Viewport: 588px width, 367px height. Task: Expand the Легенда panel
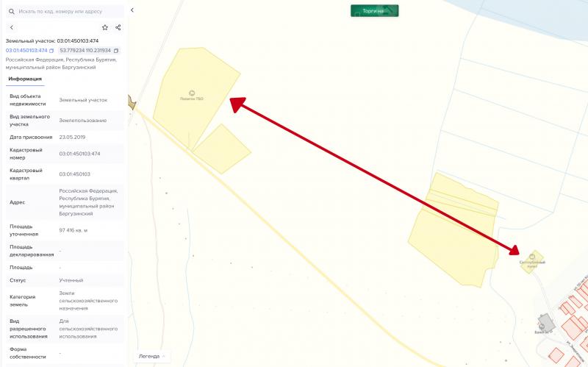coord(152,356)
